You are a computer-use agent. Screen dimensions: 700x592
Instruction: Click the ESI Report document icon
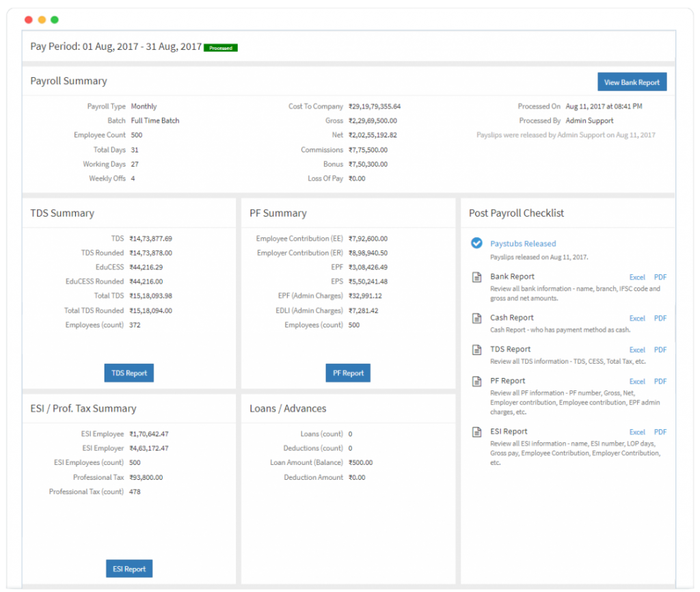tap(476, 431)
